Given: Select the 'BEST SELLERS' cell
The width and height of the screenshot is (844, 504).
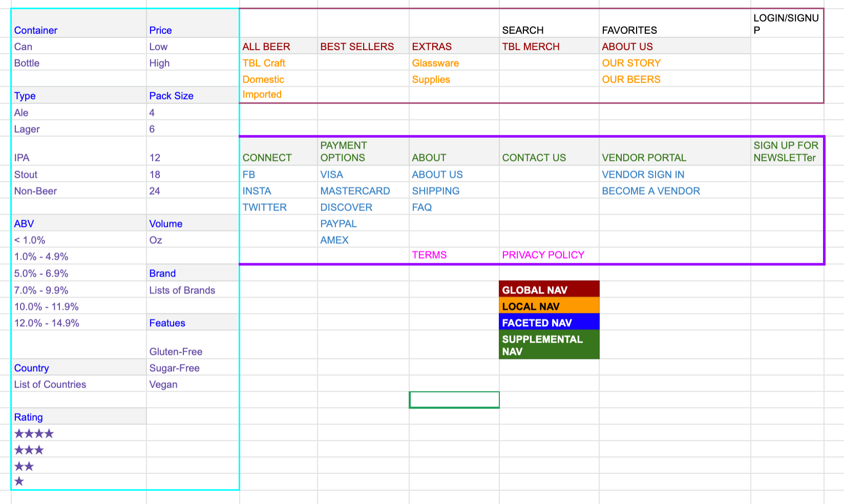Looking at the screenshot, I should click(x=363, y=46).
